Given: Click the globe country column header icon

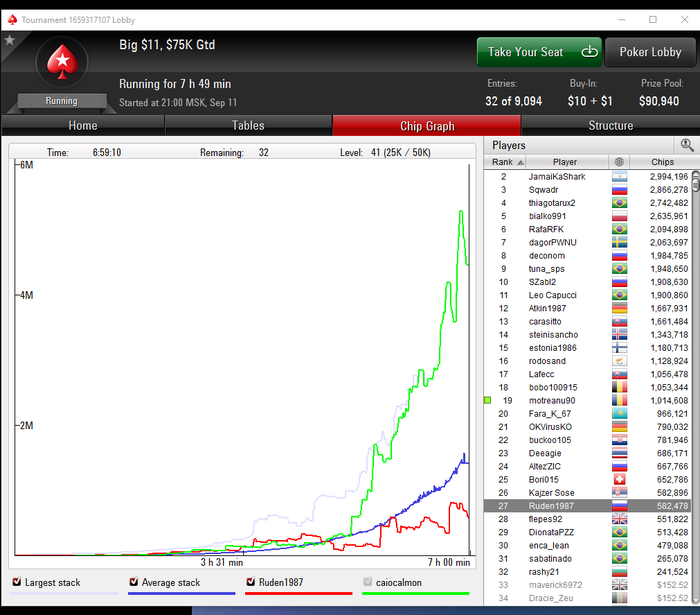Looking at the screenshot, I should coord(619,162).
